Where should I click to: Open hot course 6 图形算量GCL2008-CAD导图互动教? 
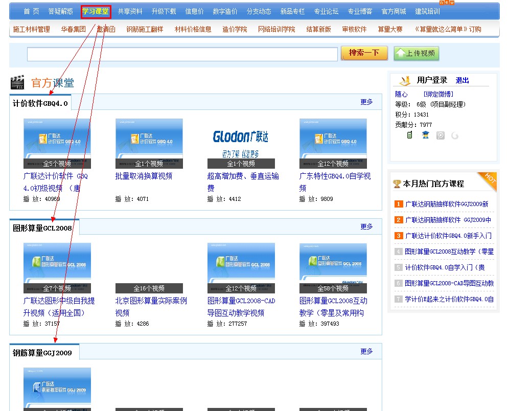[449, 283]
